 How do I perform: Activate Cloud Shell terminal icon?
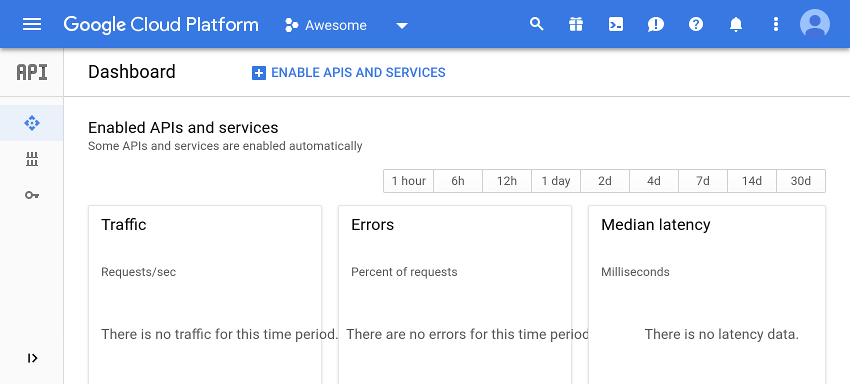616,24
